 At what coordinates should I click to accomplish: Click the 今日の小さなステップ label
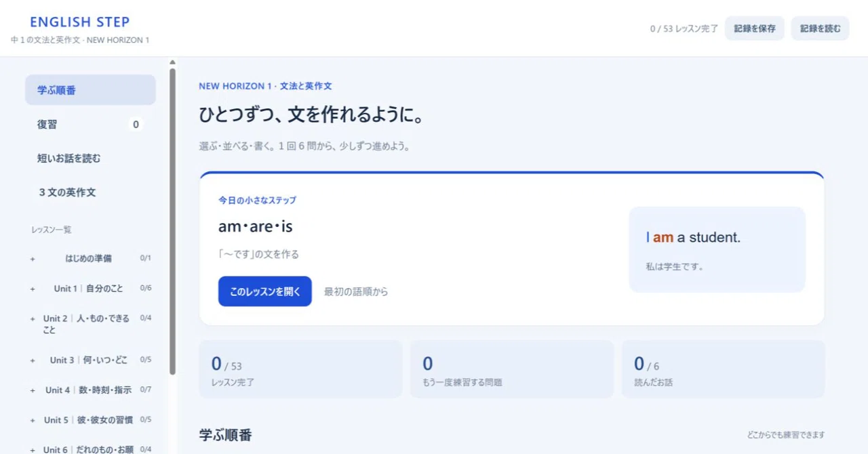[x=257, y=201]
